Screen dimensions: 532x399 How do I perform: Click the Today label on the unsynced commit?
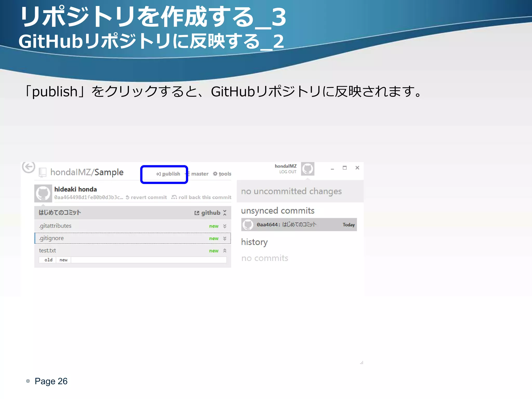tap(349, 225)
